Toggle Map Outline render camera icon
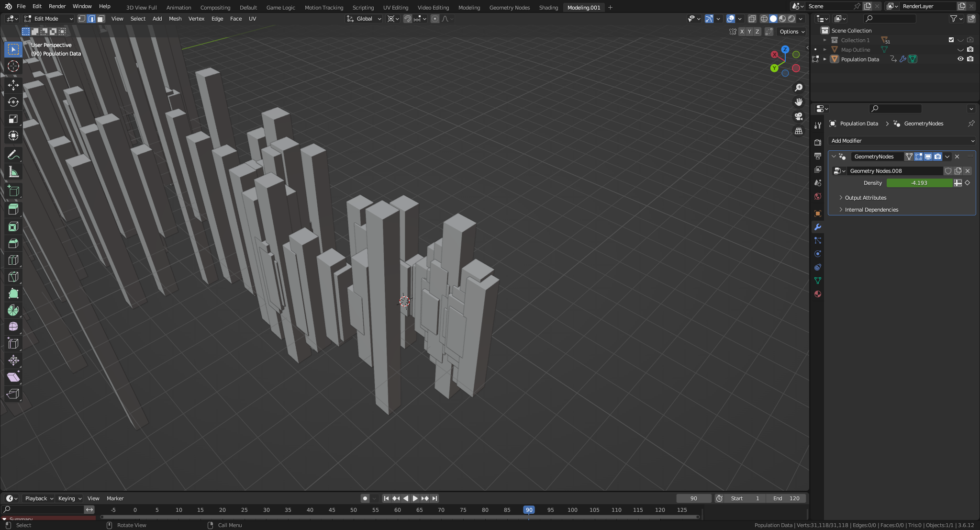This screenshot has width=980, height=530. coord(970,50)
